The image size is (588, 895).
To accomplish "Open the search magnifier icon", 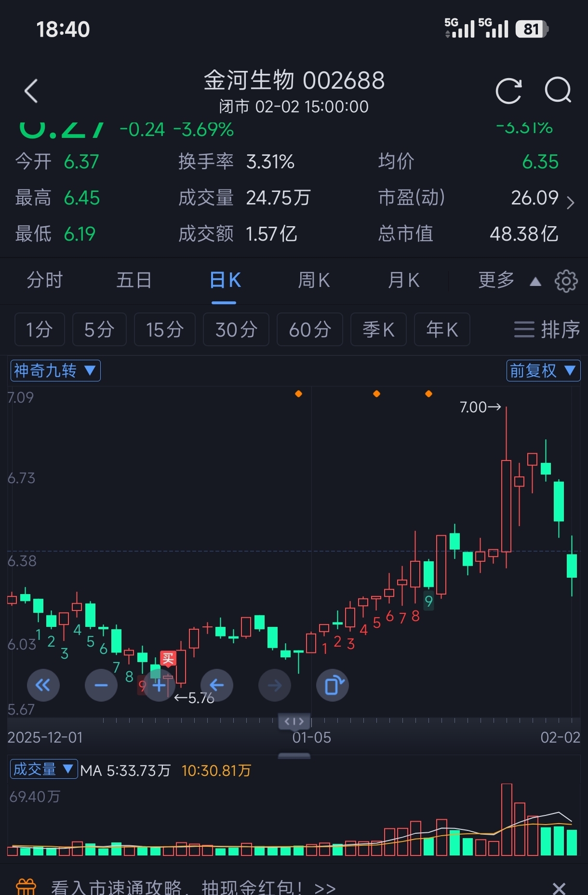I will (558, 90).
